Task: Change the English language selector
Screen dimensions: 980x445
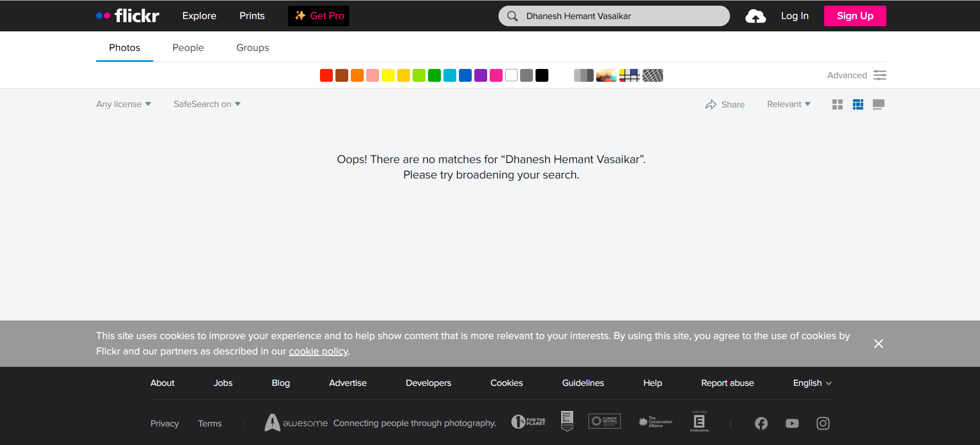Action: pos(812,383)
